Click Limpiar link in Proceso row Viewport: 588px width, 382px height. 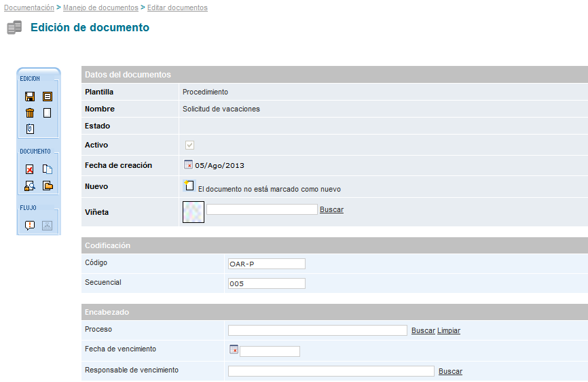(448, 330)
